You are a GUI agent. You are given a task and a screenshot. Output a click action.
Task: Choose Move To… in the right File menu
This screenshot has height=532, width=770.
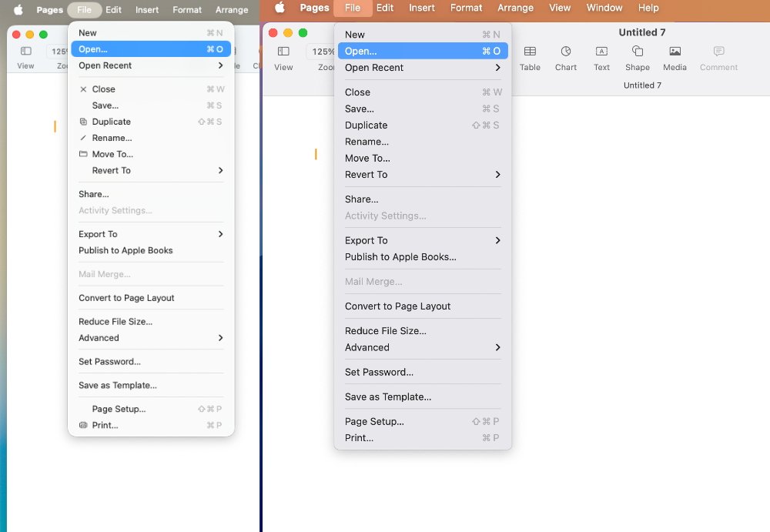click(x=423, y=158)
